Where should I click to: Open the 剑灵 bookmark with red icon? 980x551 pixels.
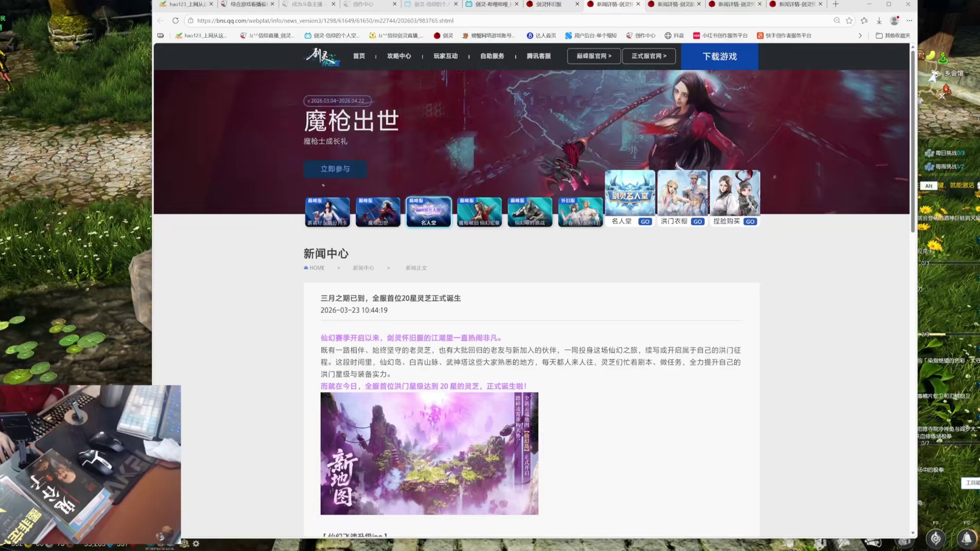[x=444, y=35]
